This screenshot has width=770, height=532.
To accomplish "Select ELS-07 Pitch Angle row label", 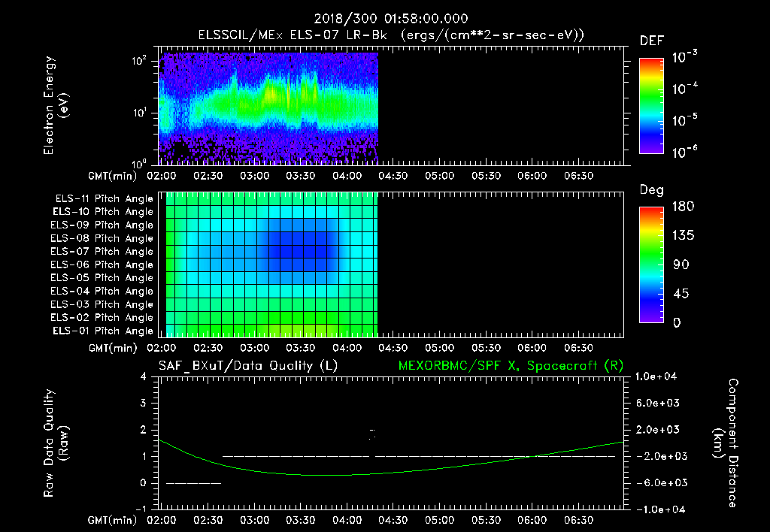I will (x=102, y=251).
